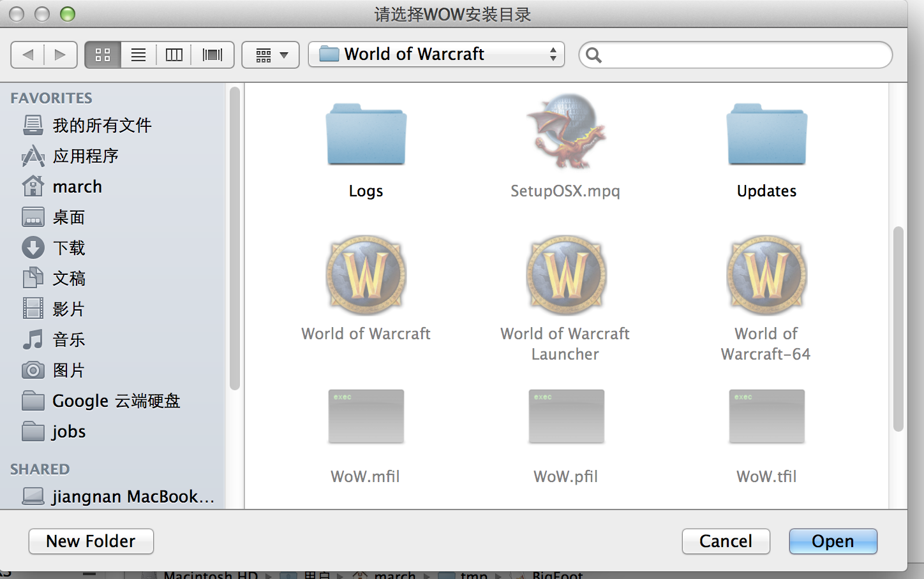Click the sidebar vertical scrollbar
The width and height of the screenshot is (924, 579).
[235, 238]
